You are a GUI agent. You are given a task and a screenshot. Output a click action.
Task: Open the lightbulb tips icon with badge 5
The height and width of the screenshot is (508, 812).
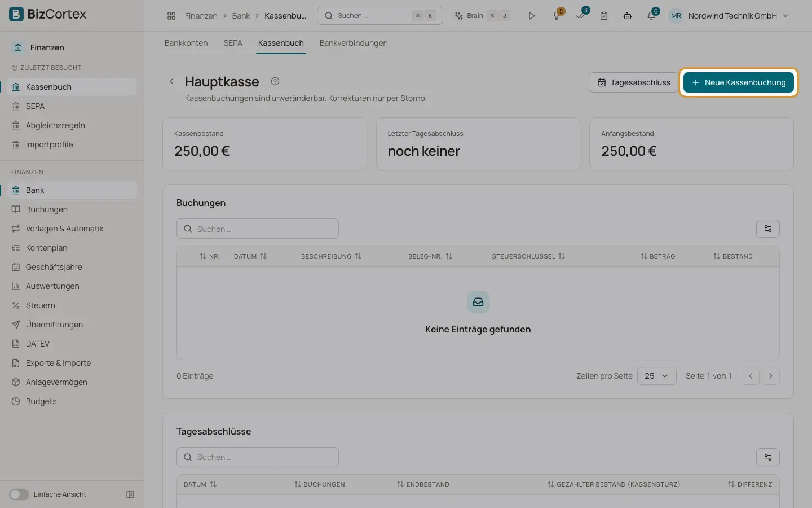click(557, 16)
